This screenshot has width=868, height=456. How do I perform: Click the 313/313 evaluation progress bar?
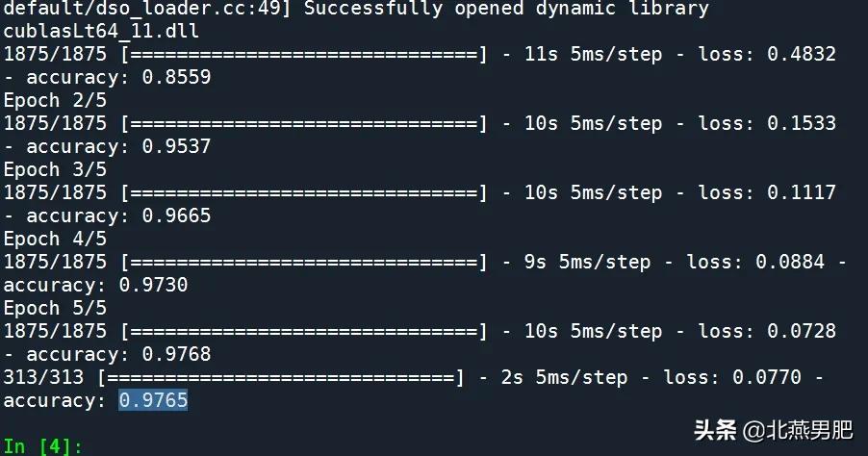point(280,377)
